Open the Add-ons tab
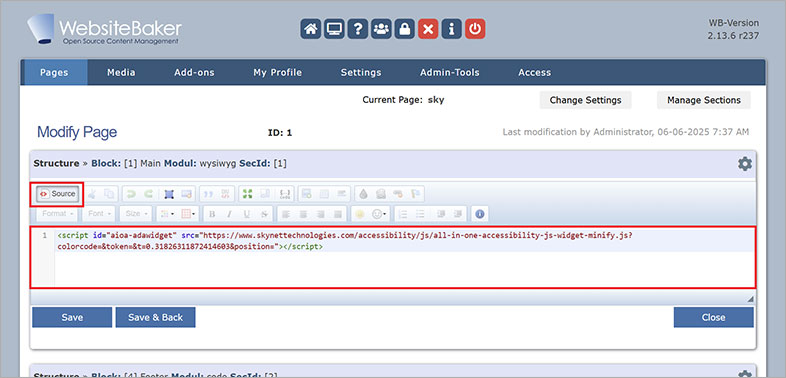 (194, 72)
